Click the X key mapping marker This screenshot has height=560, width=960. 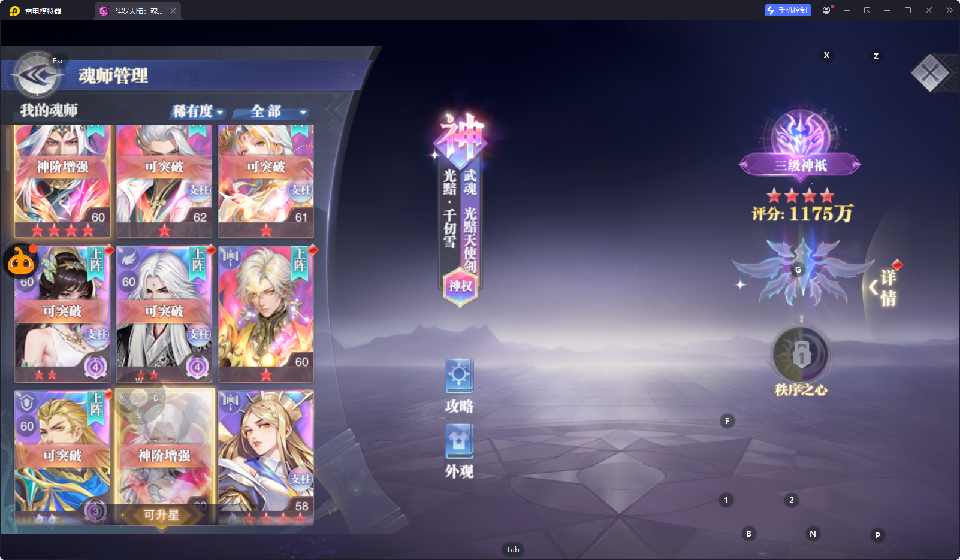pyautogui.click(x=826, y=55)
